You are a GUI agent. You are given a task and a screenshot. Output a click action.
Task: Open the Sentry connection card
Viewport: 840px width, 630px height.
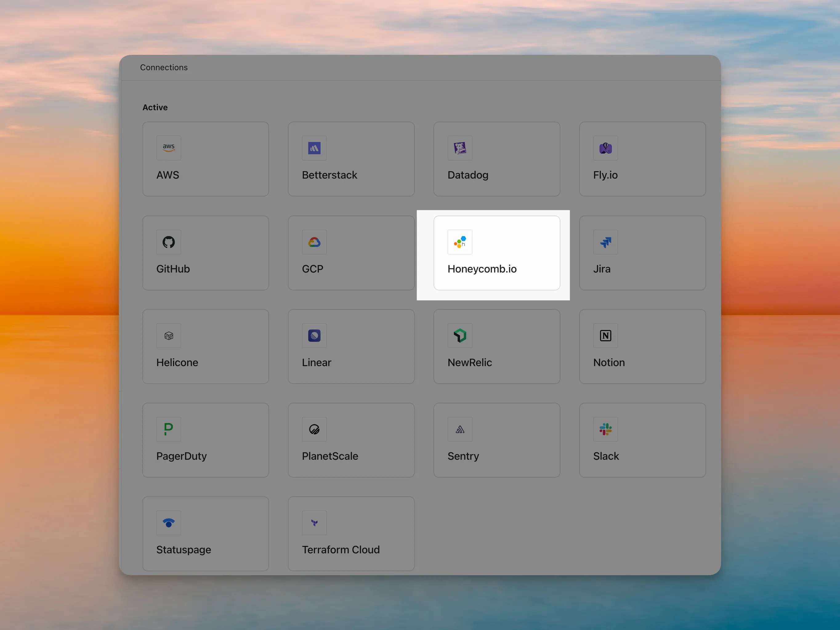coord(497,440)
